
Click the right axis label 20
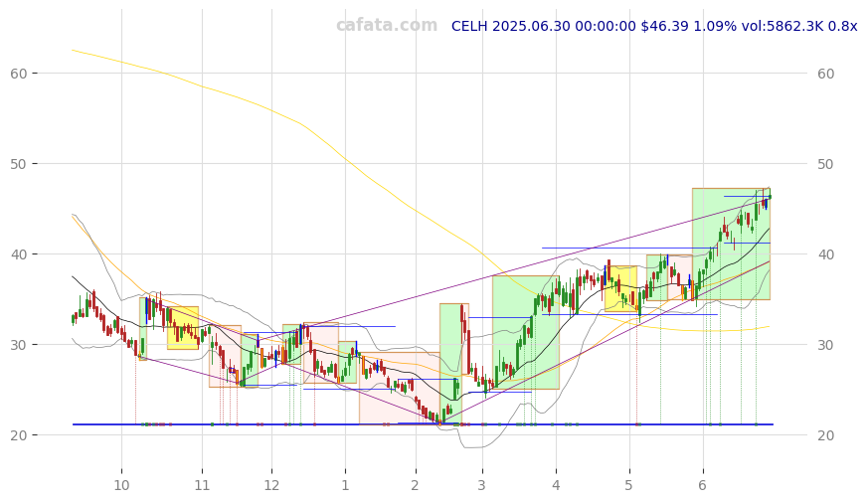tap(826, 435)
